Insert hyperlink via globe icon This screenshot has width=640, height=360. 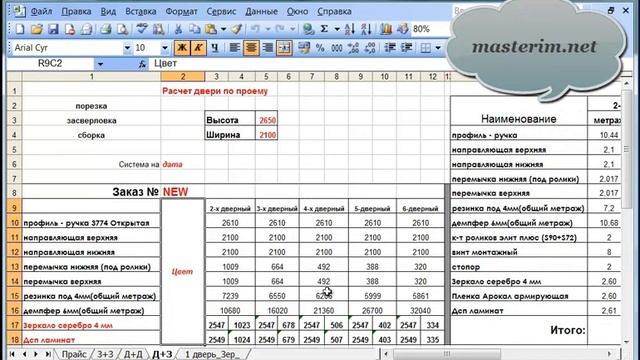coord(309,29)
